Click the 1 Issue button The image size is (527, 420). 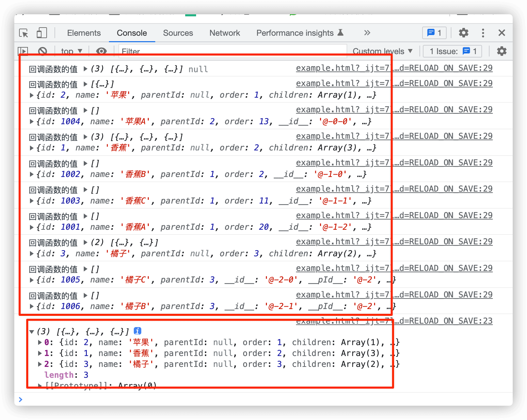click(x=452, y=51)
